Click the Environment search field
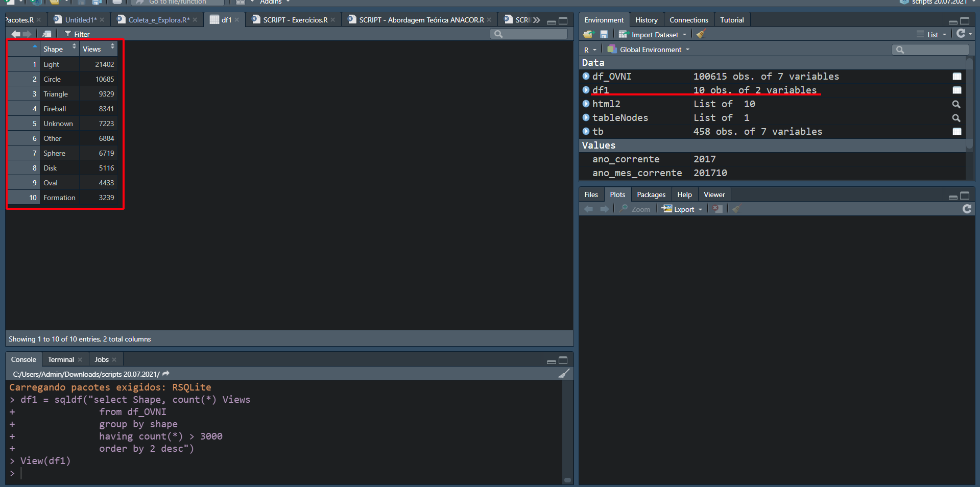This screenshot has height=487, width=980. (x=930, y=50)
